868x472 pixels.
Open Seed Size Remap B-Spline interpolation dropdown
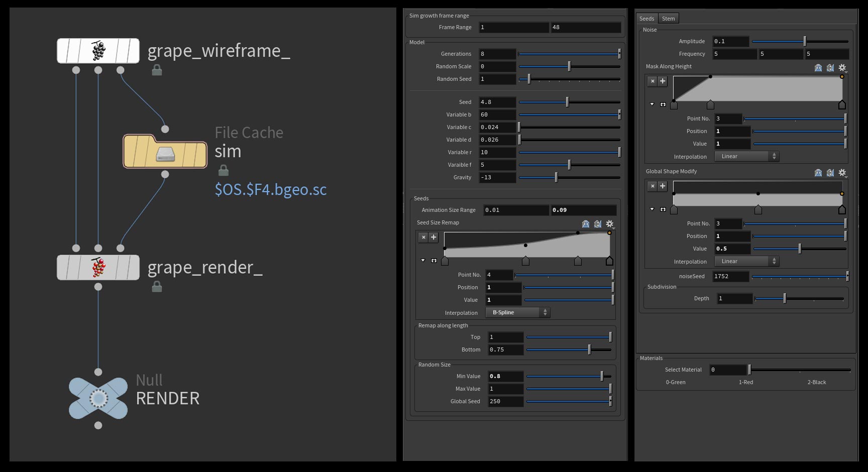(x=518, y=313)
